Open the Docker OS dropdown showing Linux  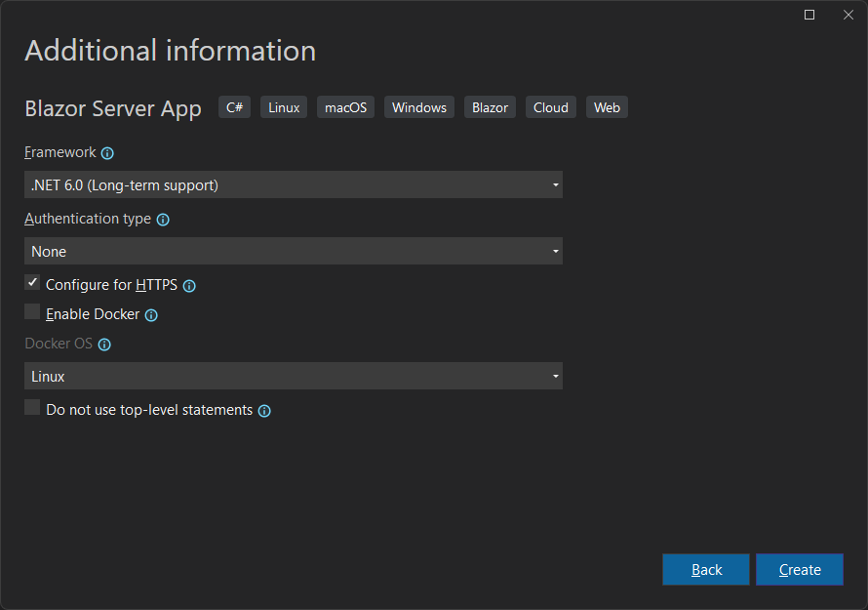(294, 376)
